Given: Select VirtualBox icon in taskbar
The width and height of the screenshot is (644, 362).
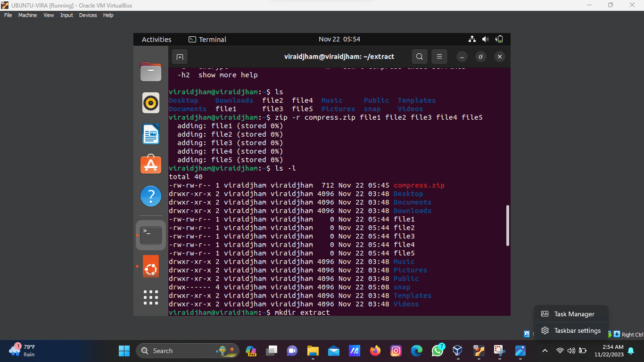Looking at the screenshot, I should pyautogui.click(x=457, y=351).
